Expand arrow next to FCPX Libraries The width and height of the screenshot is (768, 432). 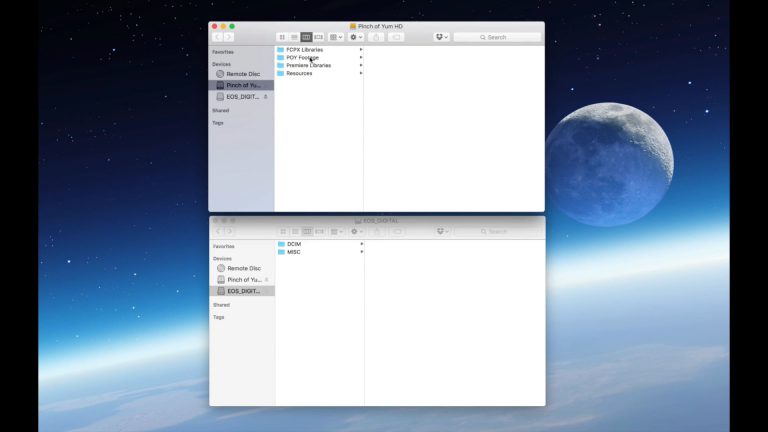[361, 49]
